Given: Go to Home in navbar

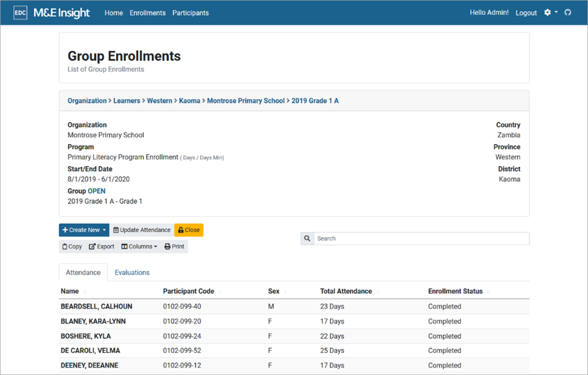Looking at the screenshot, I should tap(114, 13).
